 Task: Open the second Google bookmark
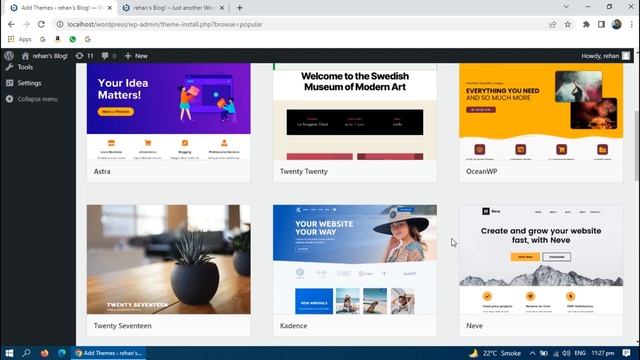click(x=88, y=39)
